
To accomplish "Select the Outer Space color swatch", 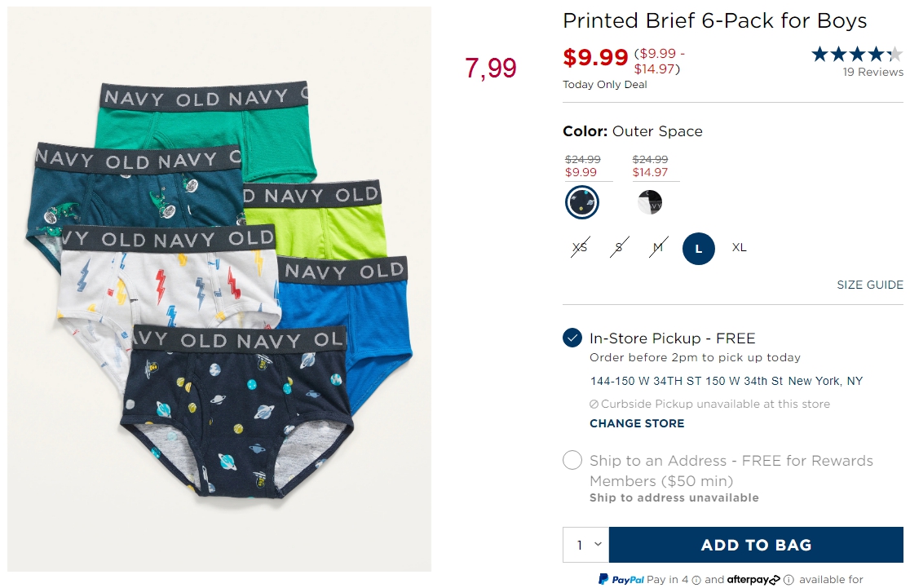I will coord(582,202).
